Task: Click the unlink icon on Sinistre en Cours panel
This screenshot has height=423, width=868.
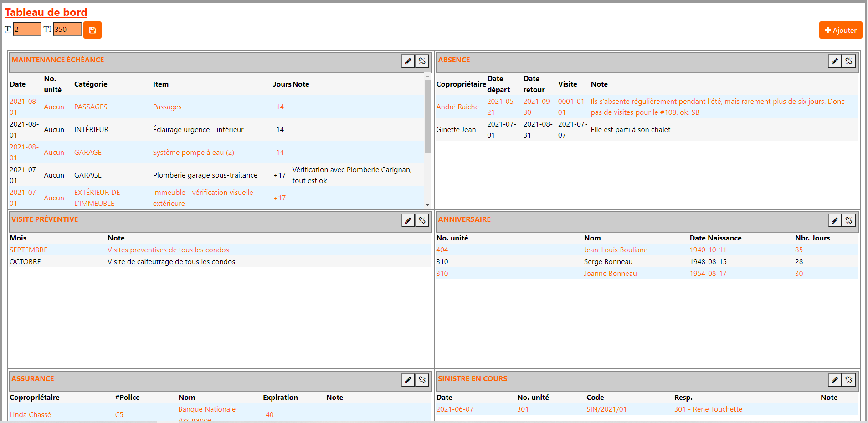Action: pyautogui.click(x=849, y=380)
